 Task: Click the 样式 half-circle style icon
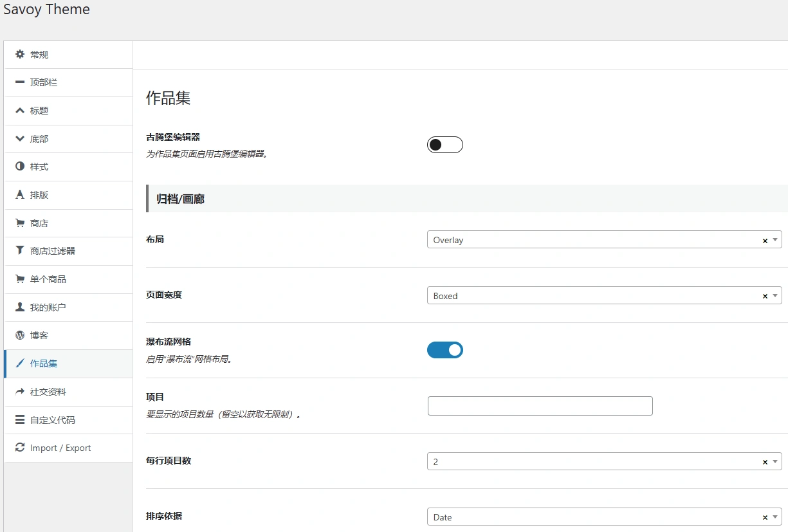pos(19,167)
